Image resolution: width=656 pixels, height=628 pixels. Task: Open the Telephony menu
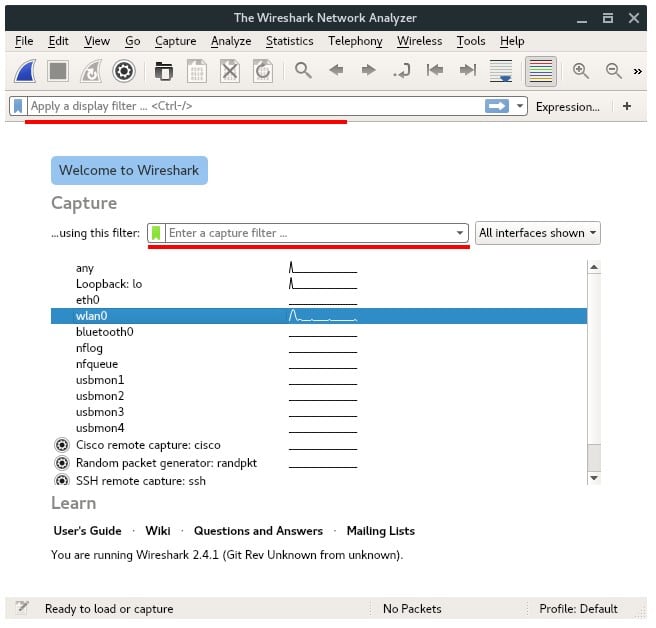point(355,41)
